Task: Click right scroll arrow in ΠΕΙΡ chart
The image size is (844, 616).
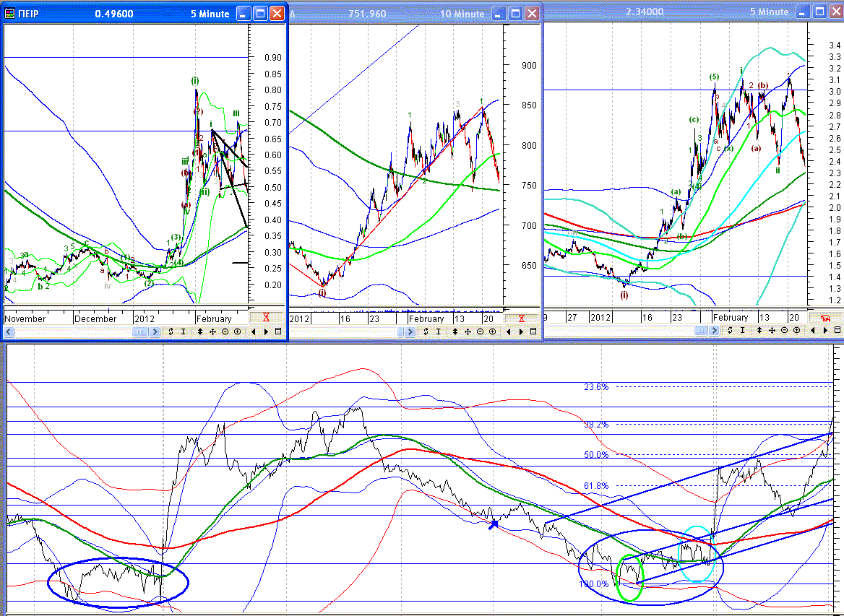Action: click(155, 331)
